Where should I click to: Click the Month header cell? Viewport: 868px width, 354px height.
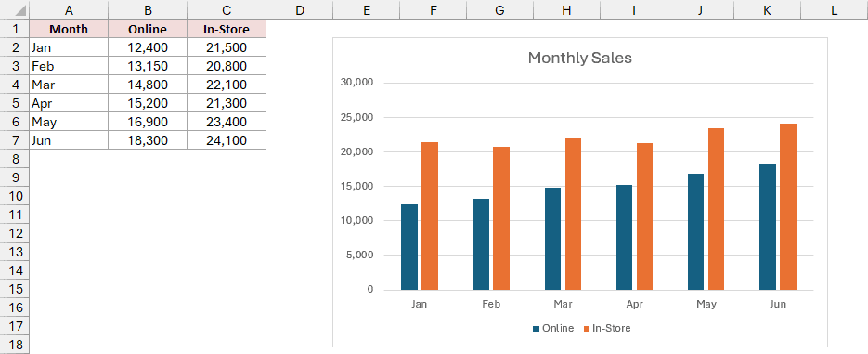69,29
